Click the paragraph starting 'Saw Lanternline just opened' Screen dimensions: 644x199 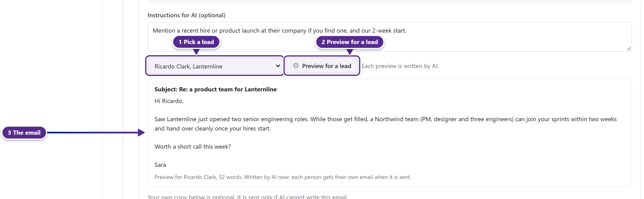coord(386,124)
